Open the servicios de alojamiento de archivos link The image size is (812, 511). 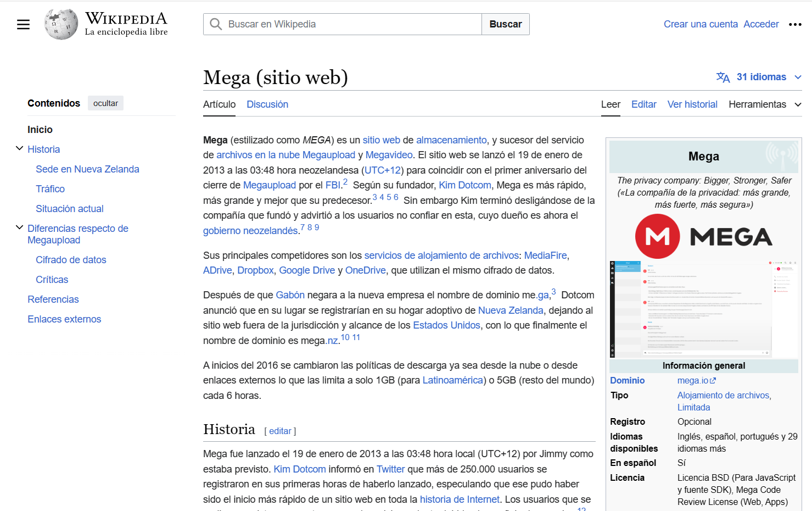click(x=441, y=255)
